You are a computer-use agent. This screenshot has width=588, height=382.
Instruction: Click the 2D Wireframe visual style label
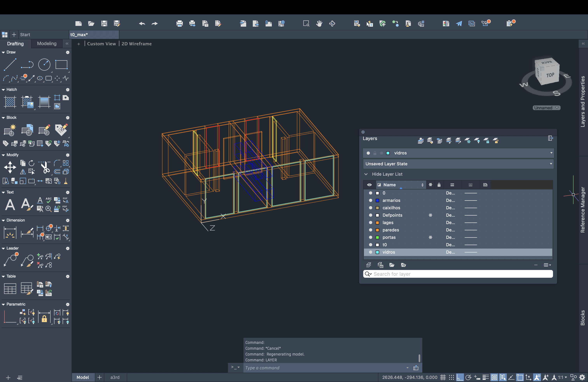tap(137, 44)
